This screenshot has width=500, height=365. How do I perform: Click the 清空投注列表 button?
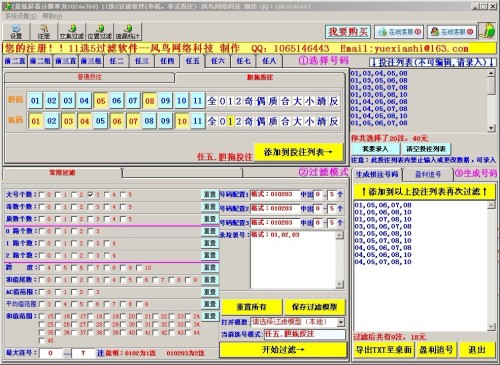pyautogui.click(x=426, y=149)
